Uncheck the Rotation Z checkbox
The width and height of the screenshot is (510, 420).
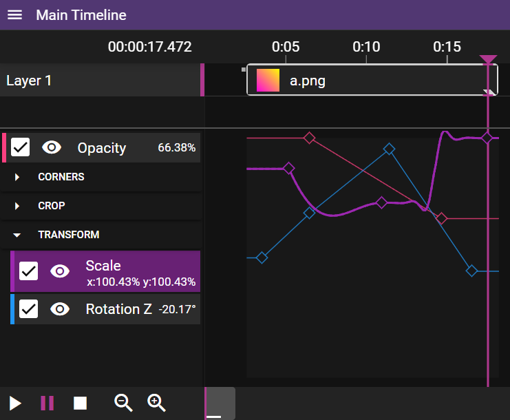[29, 308]
